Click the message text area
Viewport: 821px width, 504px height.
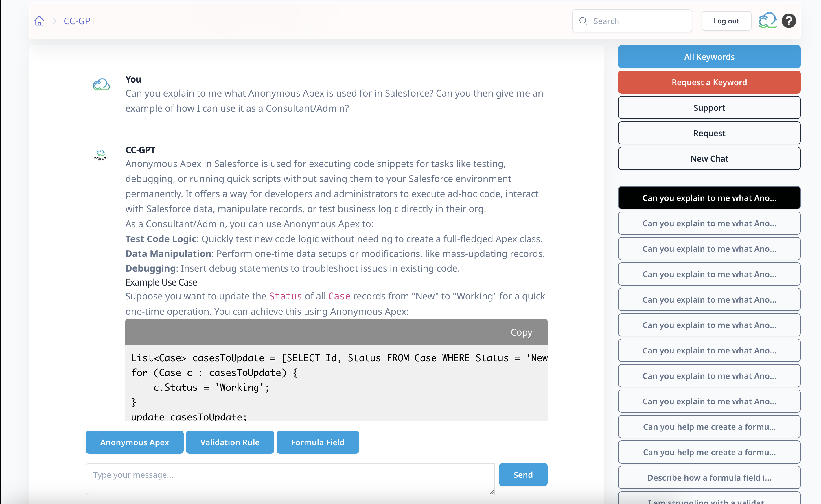290,479
